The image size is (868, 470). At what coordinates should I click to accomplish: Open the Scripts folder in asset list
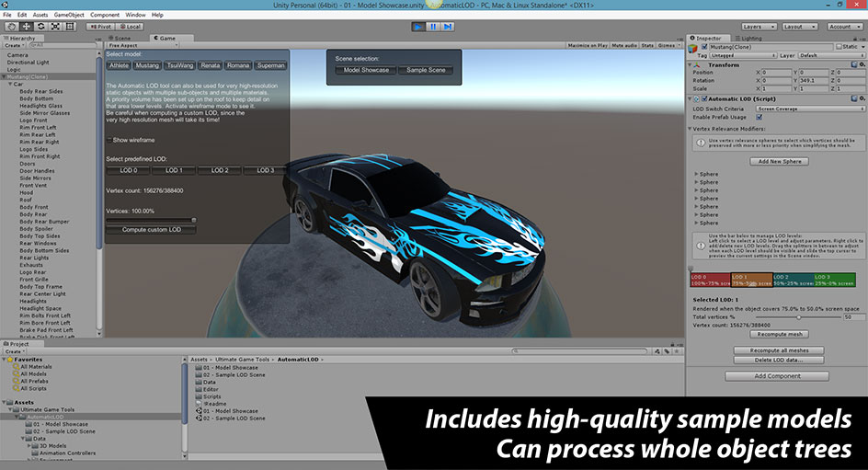[x=208, y=396]
